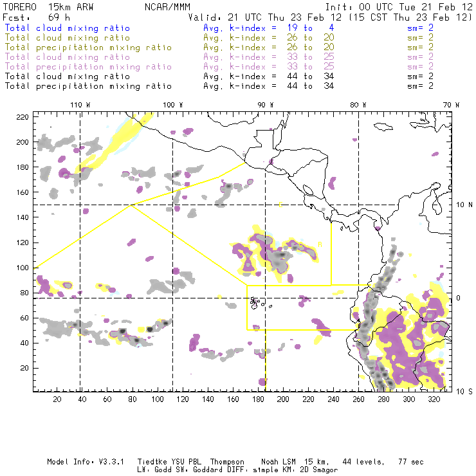Click the "10 N" latitude label
This screenshot has width=476, height=476.
(464, 205)
